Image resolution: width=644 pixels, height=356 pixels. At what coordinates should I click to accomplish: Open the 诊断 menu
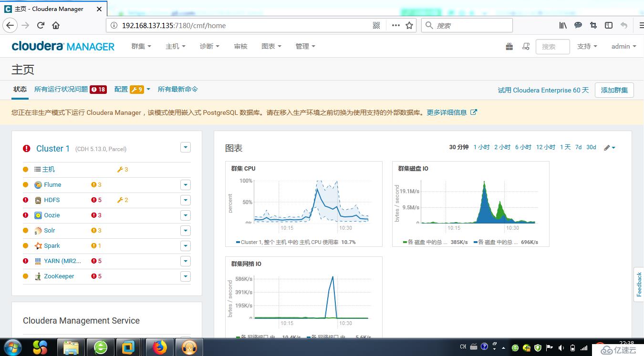click(x=209, y=46)
